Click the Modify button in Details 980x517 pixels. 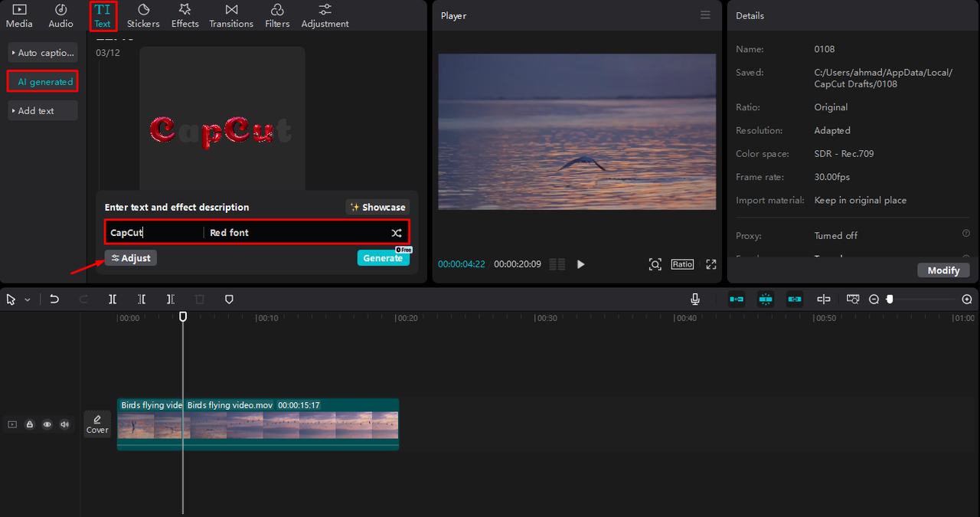point(943,270)
